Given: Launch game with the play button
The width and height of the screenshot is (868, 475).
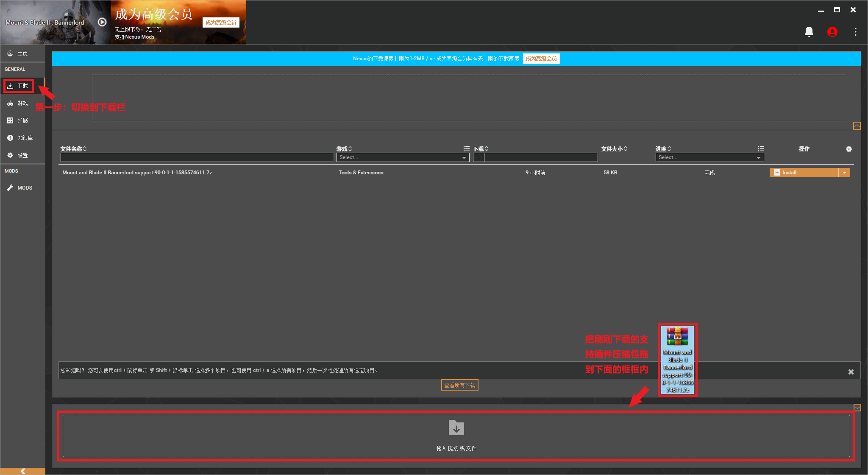Looking at the screenshot, I should point(102,22).
